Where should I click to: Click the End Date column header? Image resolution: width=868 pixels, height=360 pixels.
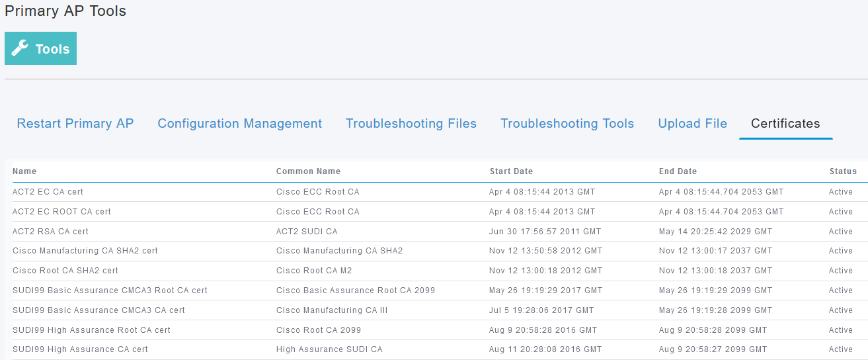[678, 171]
